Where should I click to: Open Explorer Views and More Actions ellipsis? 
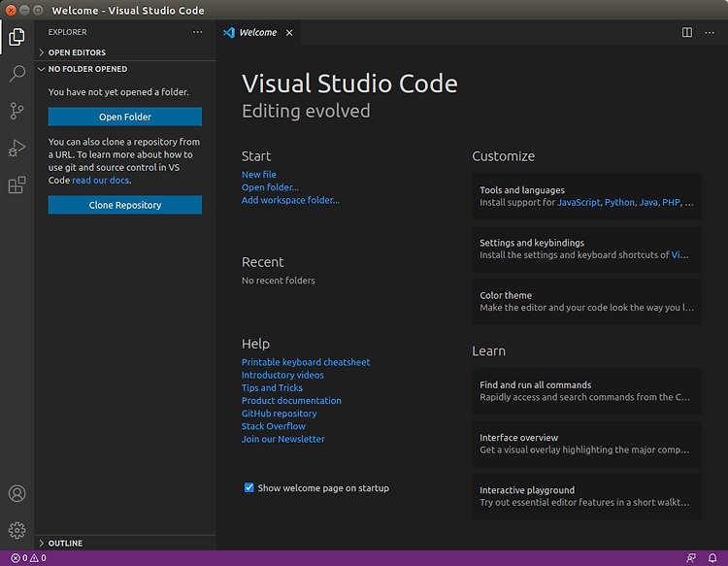[198, 32]
